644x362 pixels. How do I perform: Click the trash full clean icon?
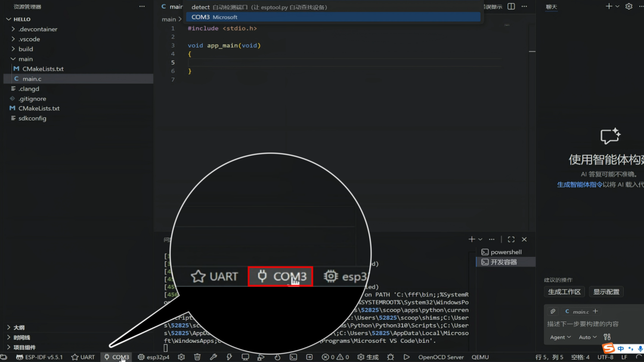tap(197, 357)
